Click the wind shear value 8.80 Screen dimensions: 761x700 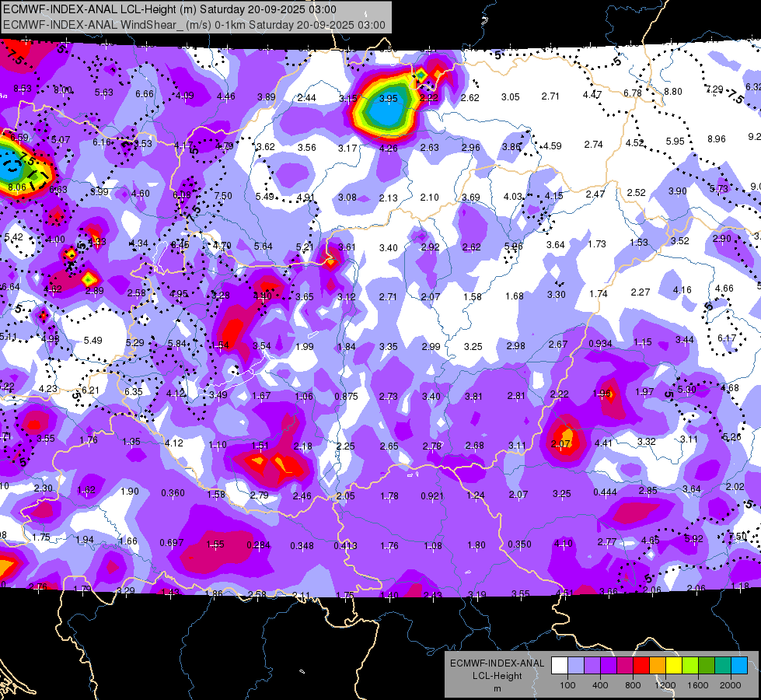[x=673, y=91]
